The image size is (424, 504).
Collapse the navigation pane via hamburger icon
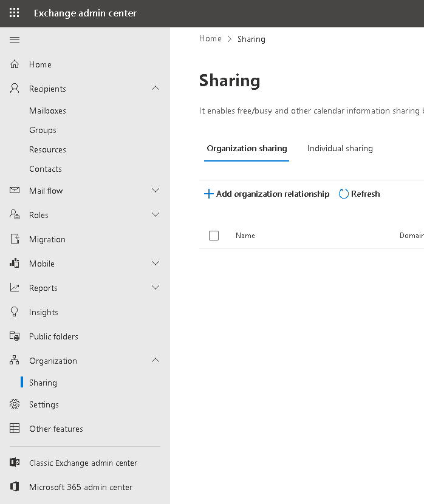pos(15,39)
